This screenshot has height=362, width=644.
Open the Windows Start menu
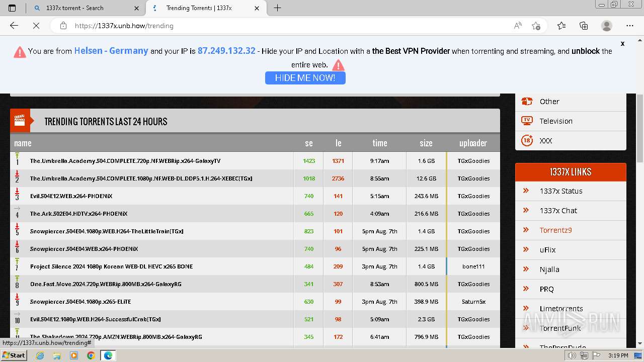point(14,355)
